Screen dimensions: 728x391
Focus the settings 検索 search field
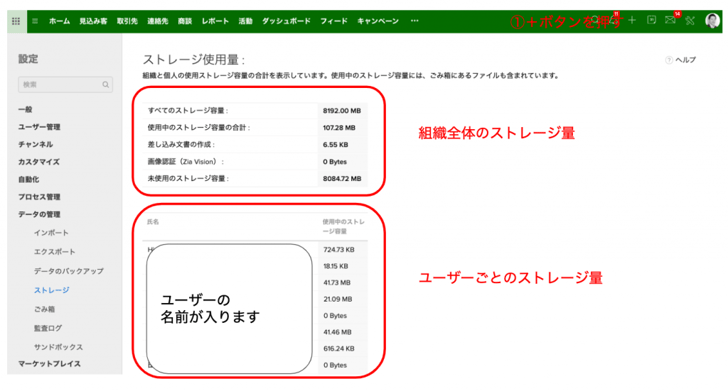click(65, 85)
